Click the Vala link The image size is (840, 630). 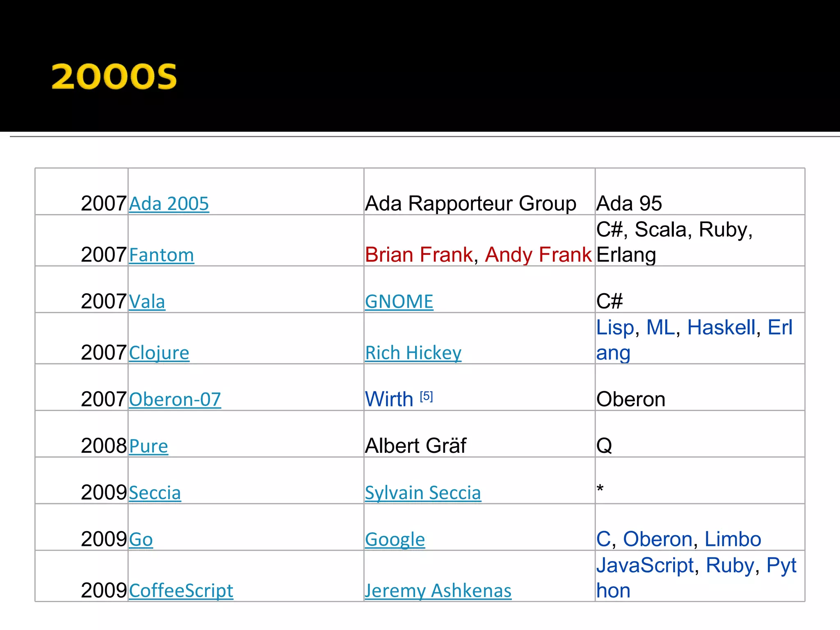(147, 302)
